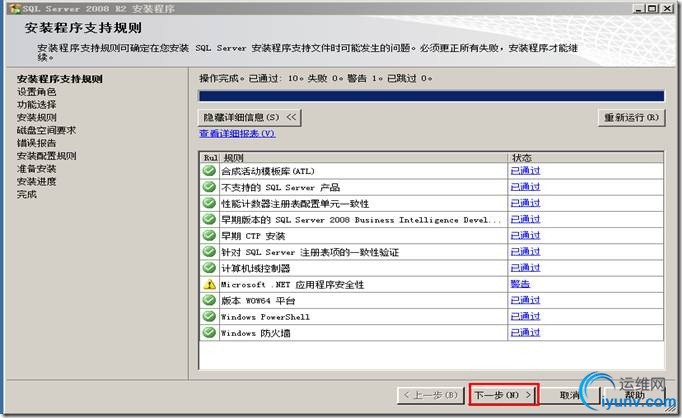Open 已通过 status link for 合成活动模板库 (ATL)
Viewport: 682px width, 418px height.
(525, 171)
